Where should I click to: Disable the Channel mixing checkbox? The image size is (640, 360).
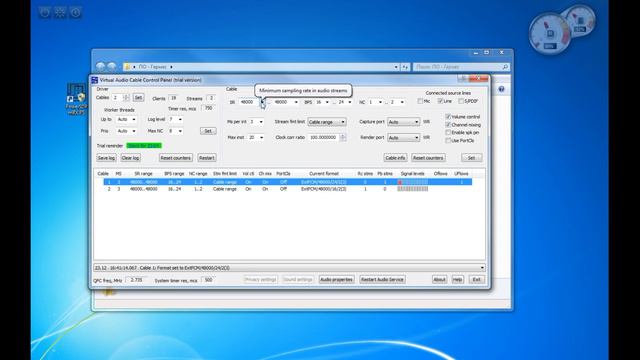click(448, 124)
